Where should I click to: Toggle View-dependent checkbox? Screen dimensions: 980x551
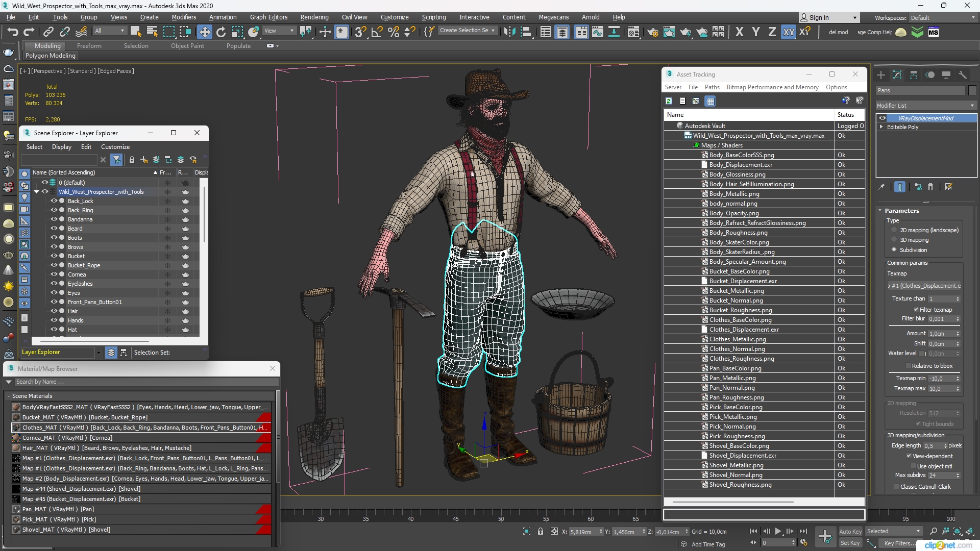[x=909, y=456]
